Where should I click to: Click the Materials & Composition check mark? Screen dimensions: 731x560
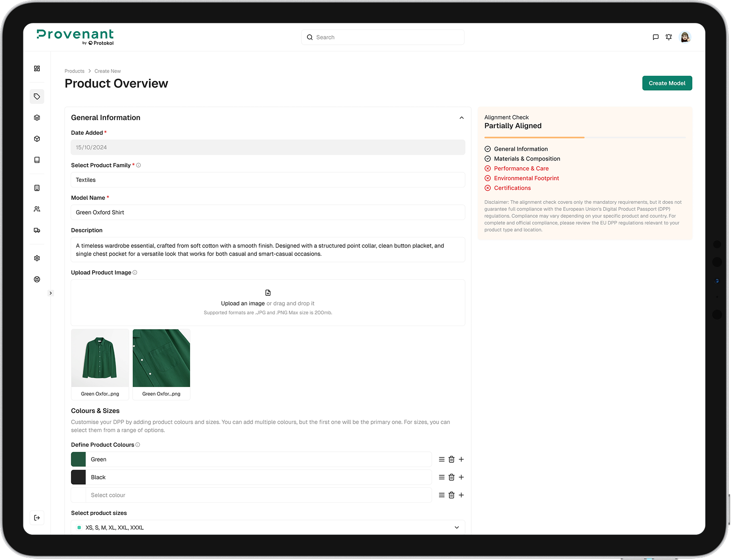pyautogui.click(x=488, y=158)
